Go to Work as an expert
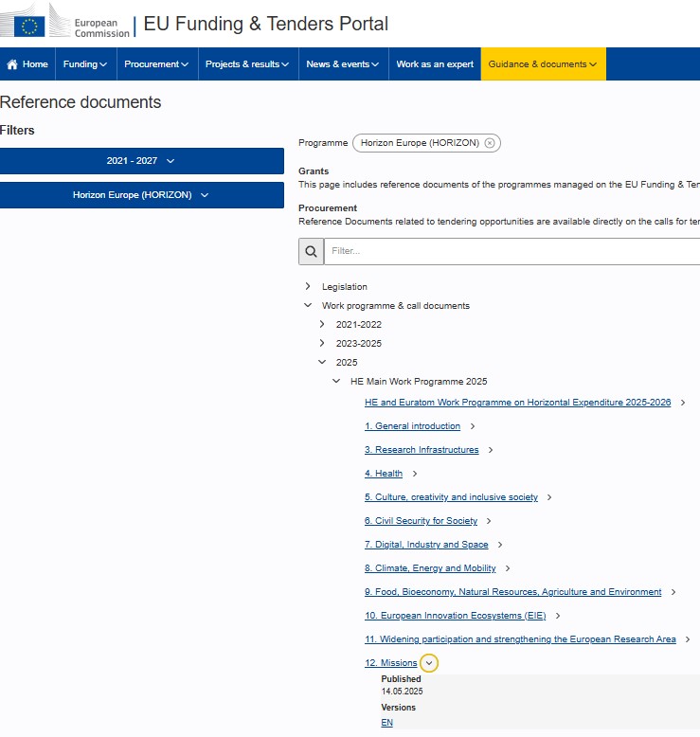Screen dimensions: 700x737 coord(435,64)
